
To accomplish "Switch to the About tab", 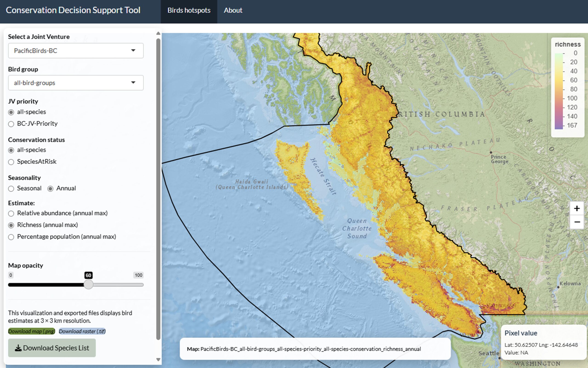I will click(233, 10).
